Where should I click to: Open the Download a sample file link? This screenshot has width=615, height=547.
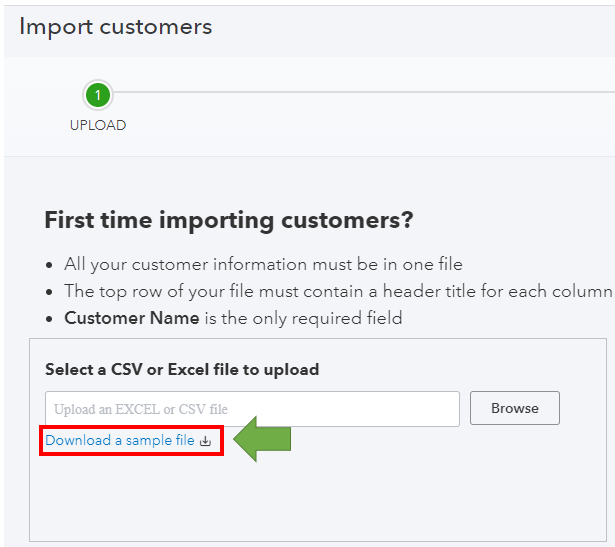pos(120,440)
